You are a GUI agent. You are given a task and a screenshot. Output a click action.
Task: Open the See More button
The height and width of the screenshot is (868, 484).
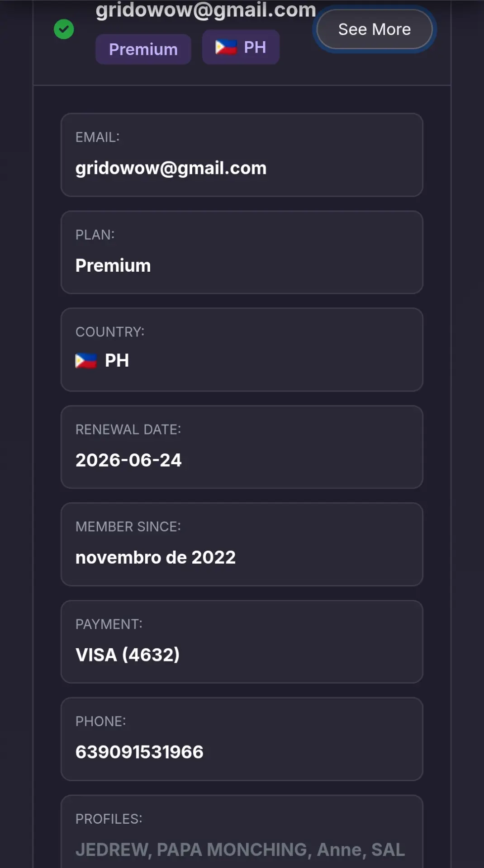coord(375,29)
